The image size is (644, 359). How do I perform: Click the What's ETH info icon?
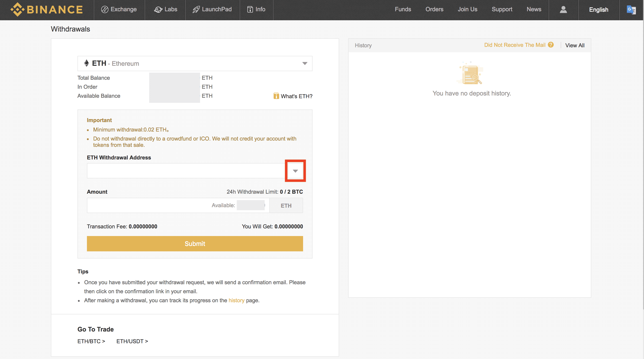click(x=276, y=96)
